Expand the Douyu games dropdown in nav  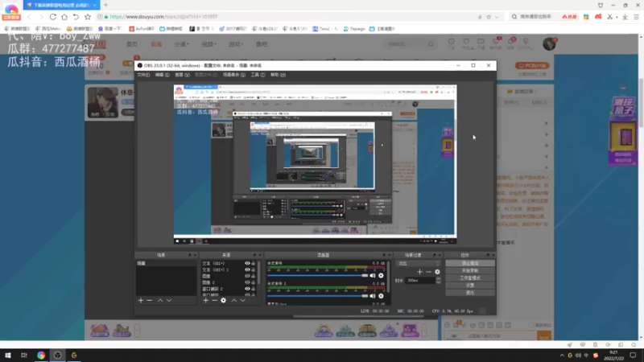[236, 44]
